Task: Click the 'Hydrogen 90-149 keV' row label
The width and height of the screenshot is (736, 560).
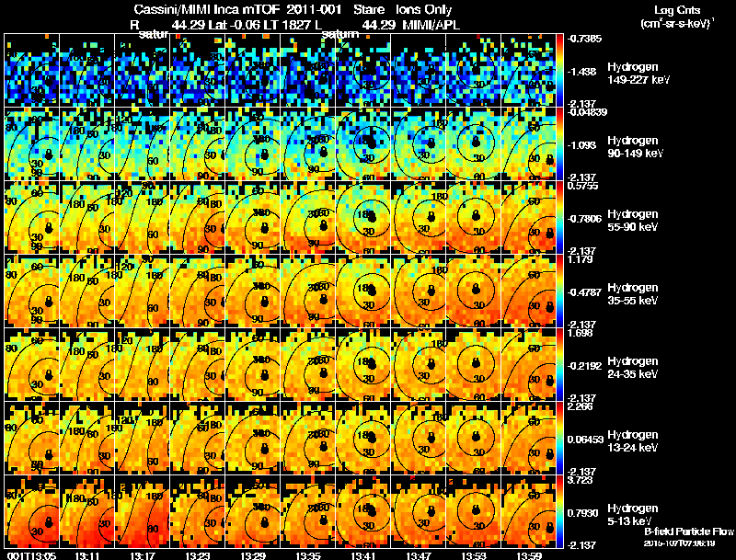Action: tap(635, 147)
